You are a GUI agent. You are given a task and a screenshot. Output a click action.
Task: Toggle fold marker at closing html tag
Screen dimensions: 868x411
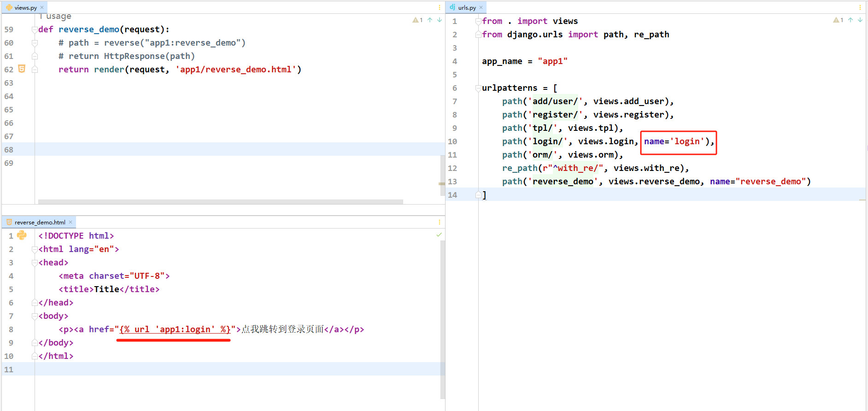click(35, 356)
